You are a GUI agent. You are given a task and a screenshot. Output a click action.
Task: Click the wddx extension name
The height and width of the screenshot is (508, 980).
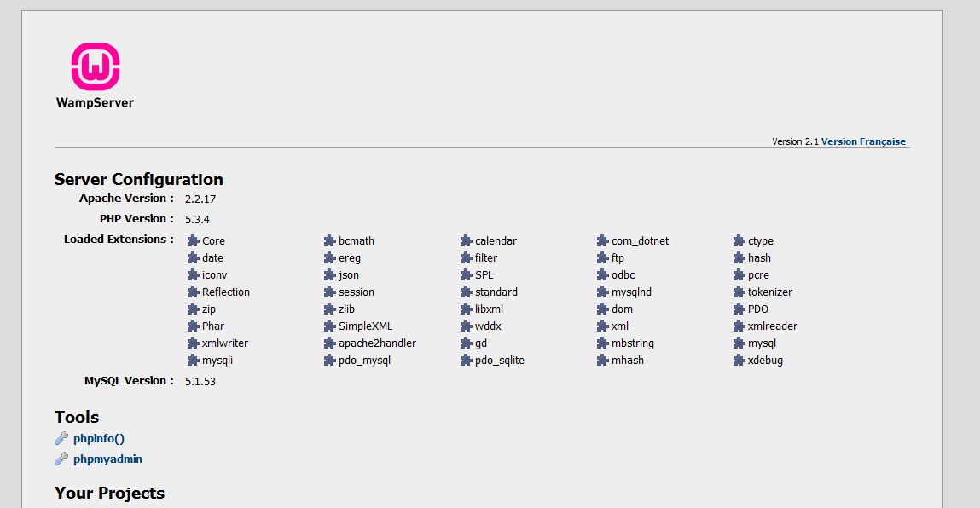pyautogui.click(x=488, y=326)
